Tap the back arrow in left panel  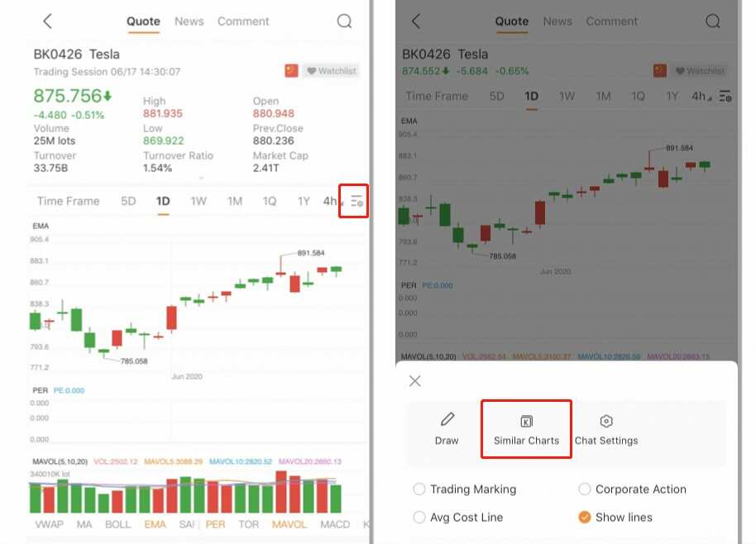(48, 21)
